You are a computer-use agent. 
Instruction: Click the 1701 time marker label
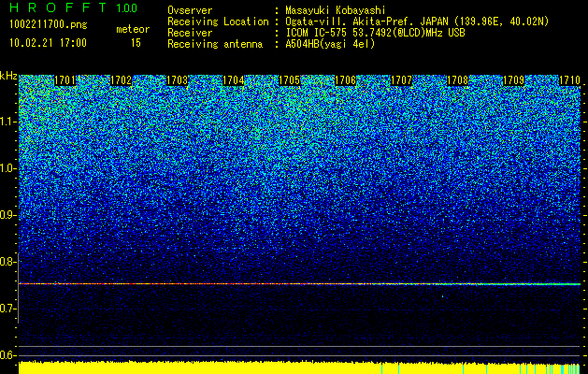tap(65, 80)
